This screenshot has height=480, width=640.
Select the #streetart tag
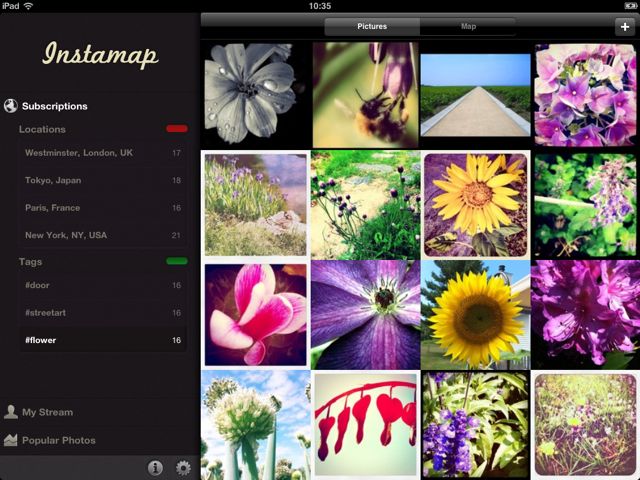(x=102, y=312)
